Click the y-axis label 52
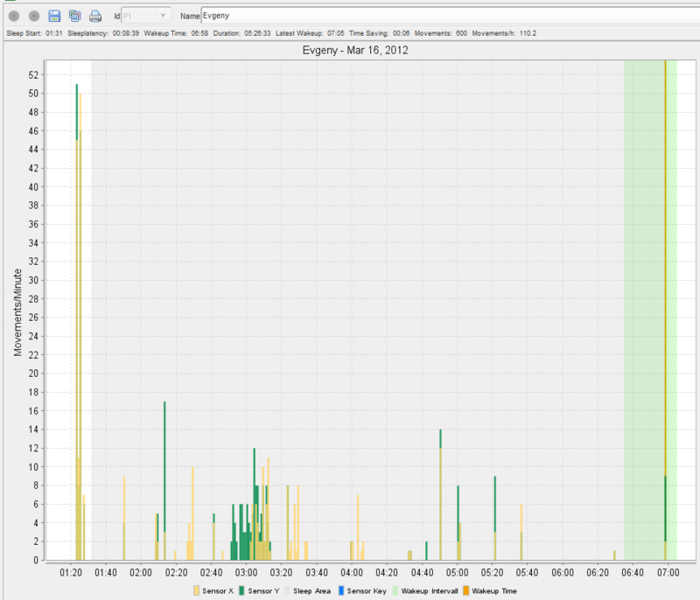This screenshot has width=700, height=600. tap(33, 75)
